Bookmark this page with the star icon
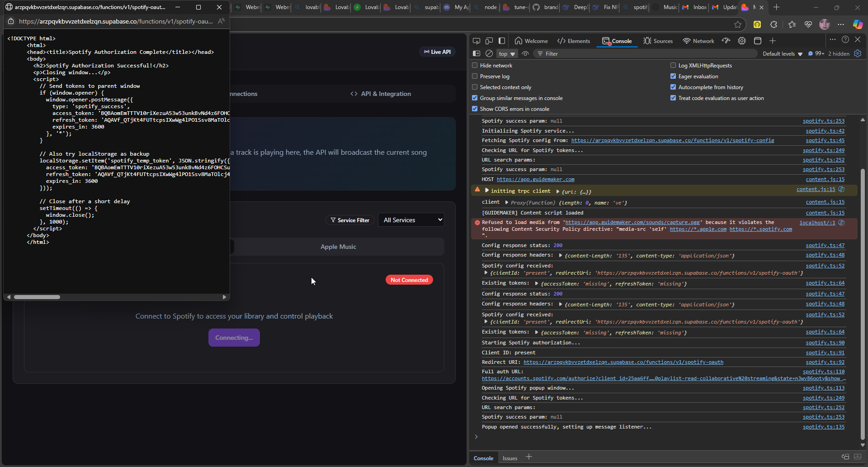 tap(738, 24)
